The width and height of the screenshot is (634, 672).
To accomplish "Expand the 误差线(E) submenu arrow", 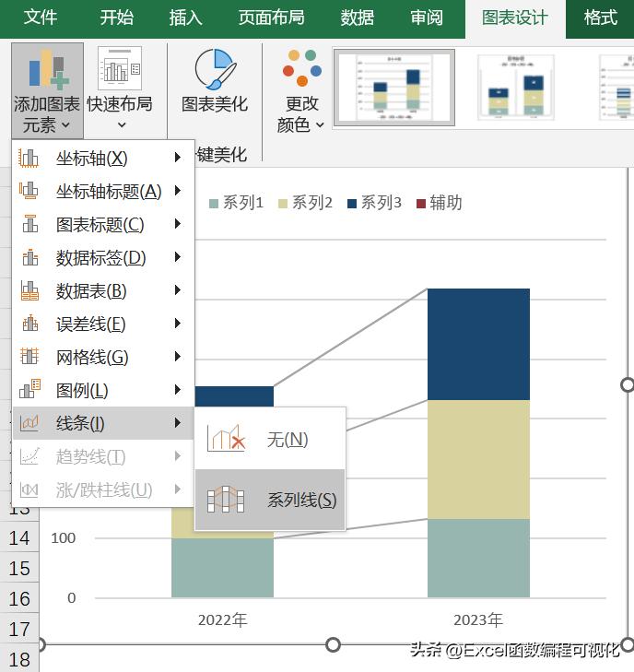I will [x=177, y=324].
